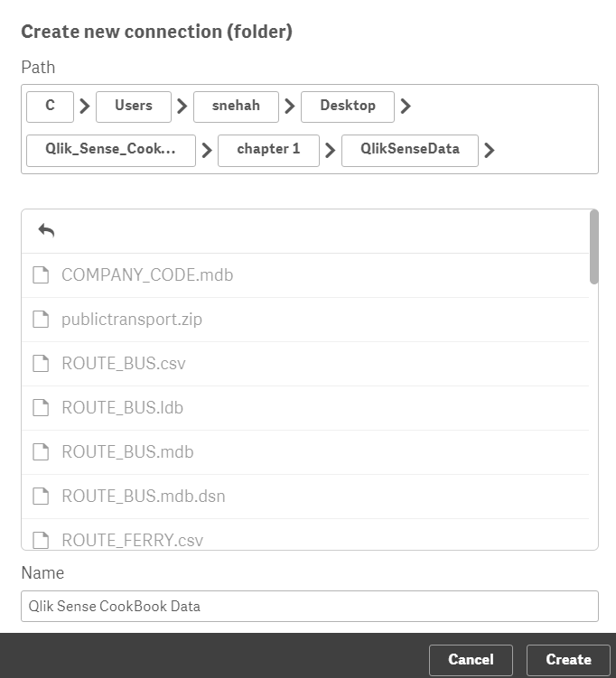
Task: Click the file icon of ROUTE_FERRY.csv
Action: click(41, 540)
